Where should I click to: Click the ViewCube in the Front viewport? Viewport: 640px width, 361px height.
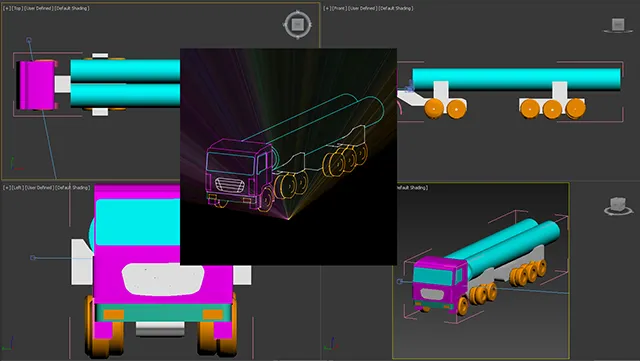(x=618, y=25)
